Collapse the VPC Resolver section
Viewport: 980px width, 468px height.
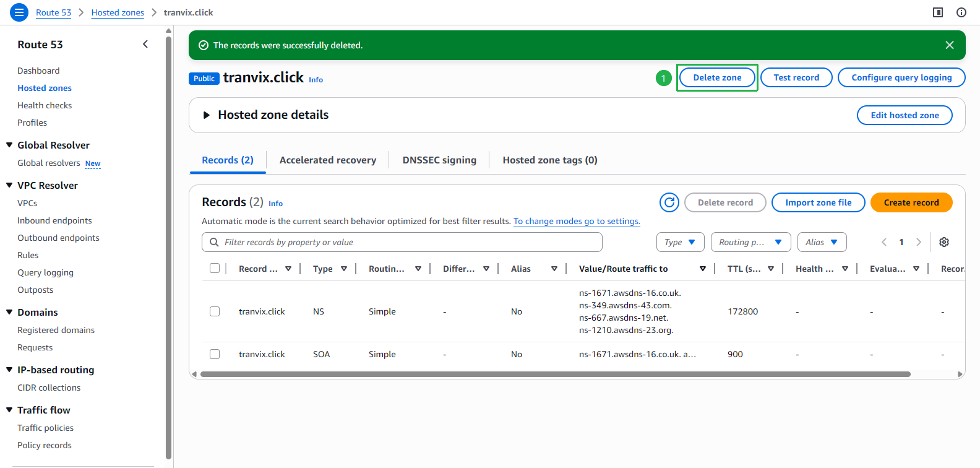point(9,185)
